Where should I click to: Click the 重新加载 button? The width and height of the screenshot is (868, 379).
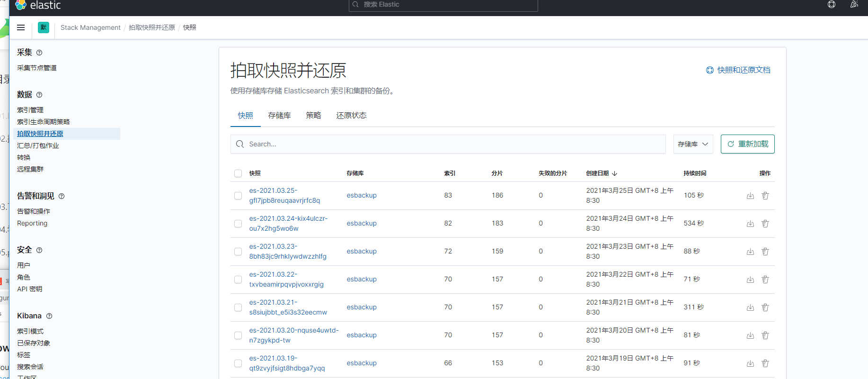pyautogui.click(x=748, y=144)
